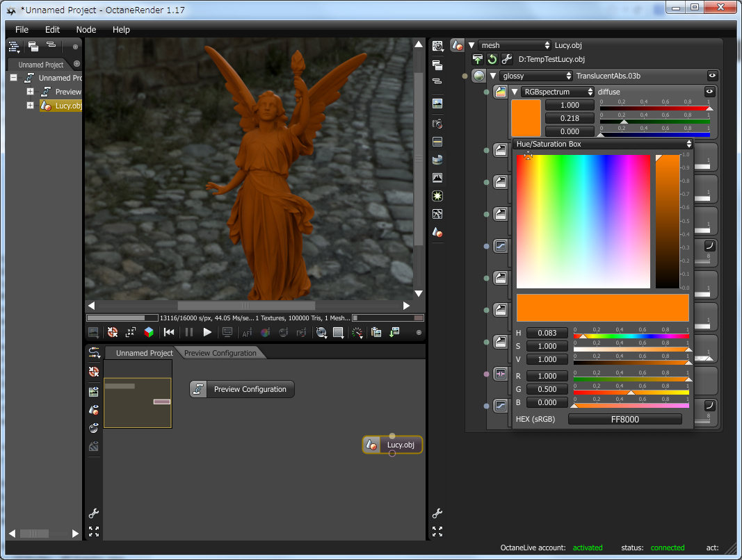The width and height of the screenshot is (742, 560).
Task: Switch to Preview Configuration graph tab
Action: (x=220, y=353)
